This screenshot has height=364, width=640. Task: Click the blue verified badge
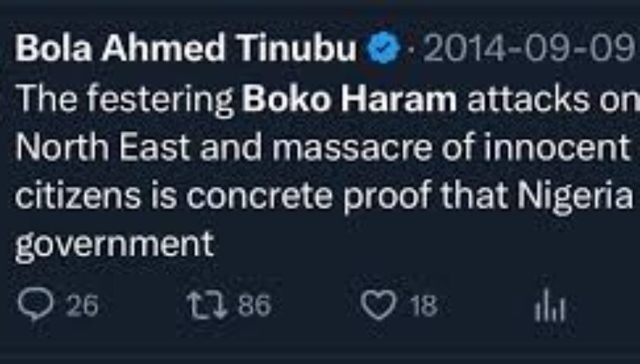click(385, 50)
